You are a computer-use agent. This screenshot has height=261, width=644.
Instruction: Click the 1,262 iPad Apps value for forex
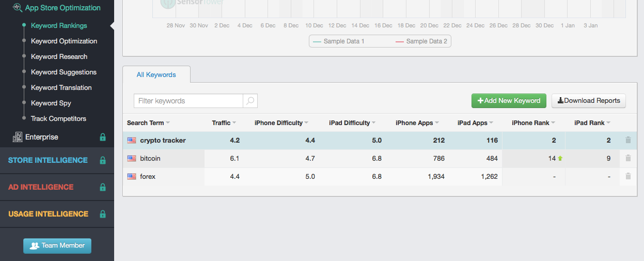pyautogui.click(x=489, y=177)
